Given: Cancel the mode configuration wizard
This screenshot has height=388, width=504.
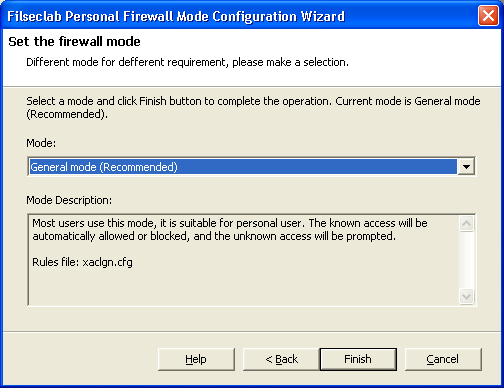Looking at the screenshot, I should tap(443, 359).
